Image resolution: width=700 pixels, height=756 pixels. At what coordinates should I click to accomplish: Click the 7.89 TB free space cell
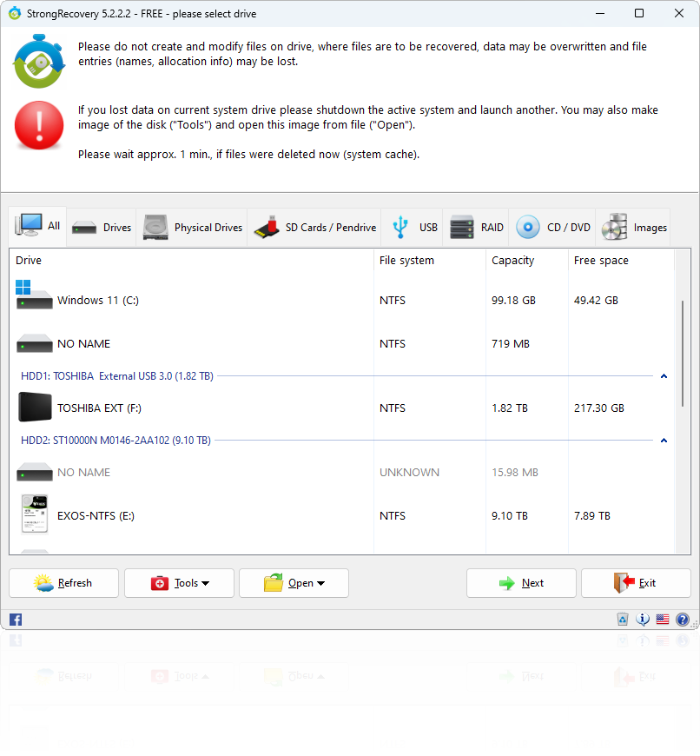click(x=592, y=516)
